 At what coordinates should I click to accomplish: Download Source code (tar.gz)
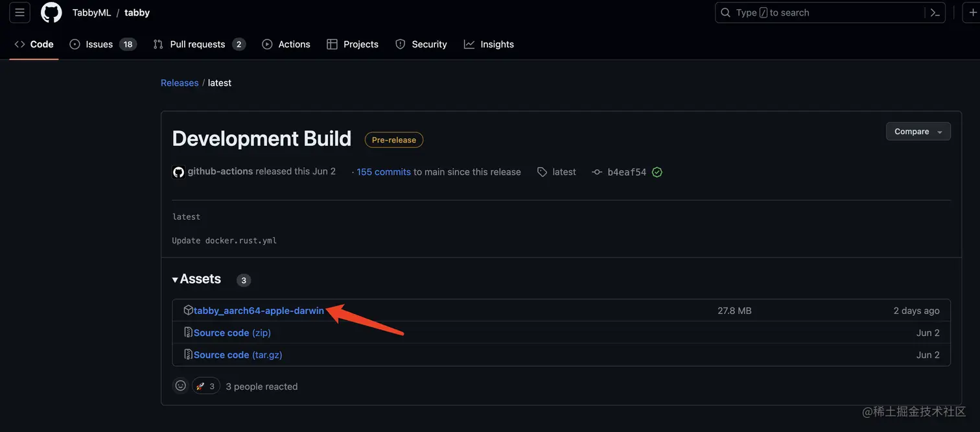(238, 355)
